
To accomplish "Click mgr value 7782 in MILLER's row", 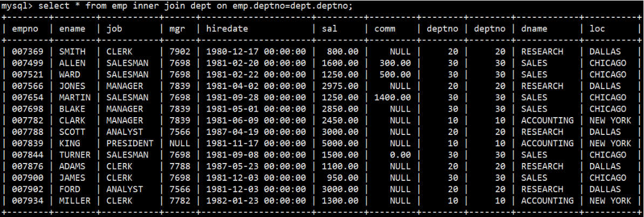I will coord(180,201).
